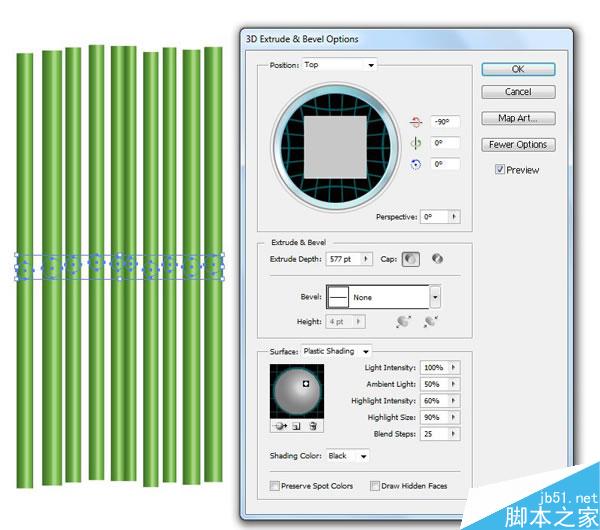
Task: Click the gray cube face in rotation trackball
Action: [335, 147]
